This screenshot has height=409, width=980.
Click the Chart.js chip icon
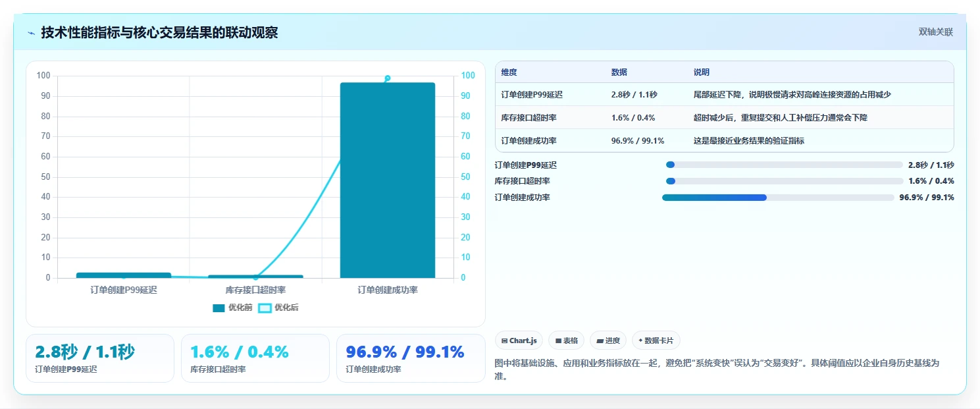[x=504, y=341]
